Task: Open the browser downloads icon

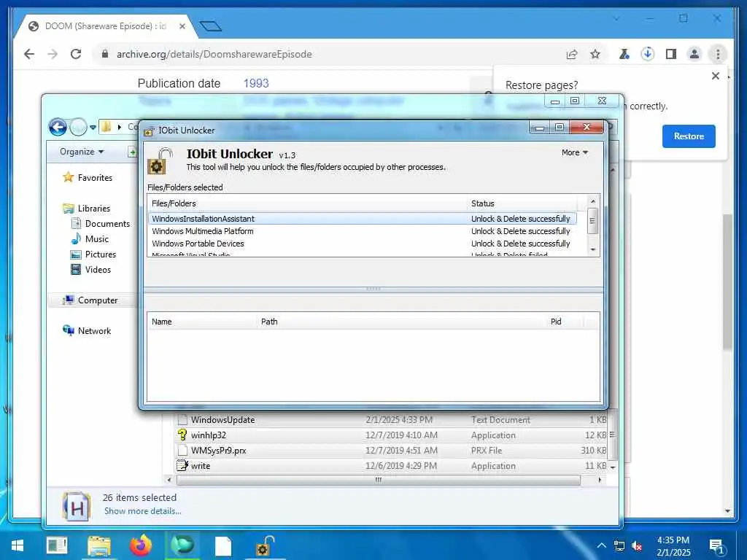Action: pos(648,54)
